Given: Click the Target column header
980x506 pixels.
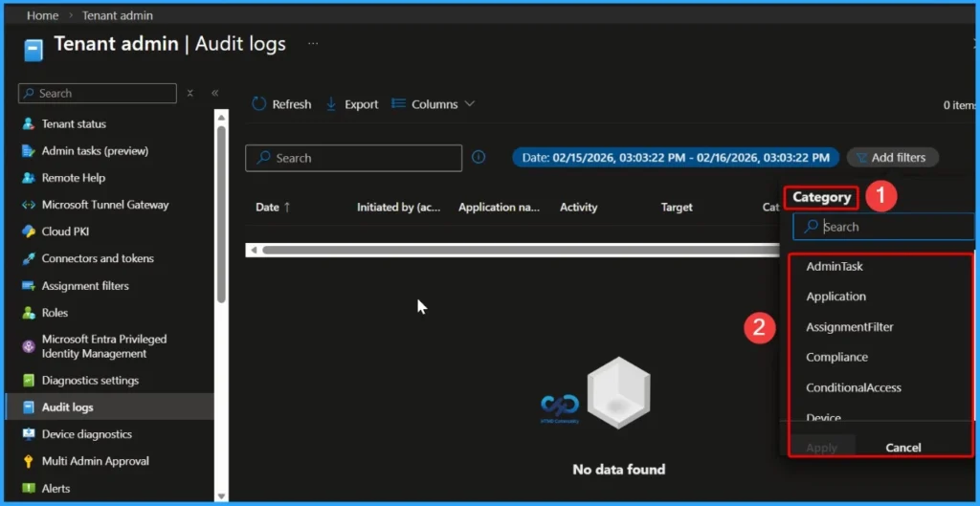Looking at the screenshot, I should [677, 208].
